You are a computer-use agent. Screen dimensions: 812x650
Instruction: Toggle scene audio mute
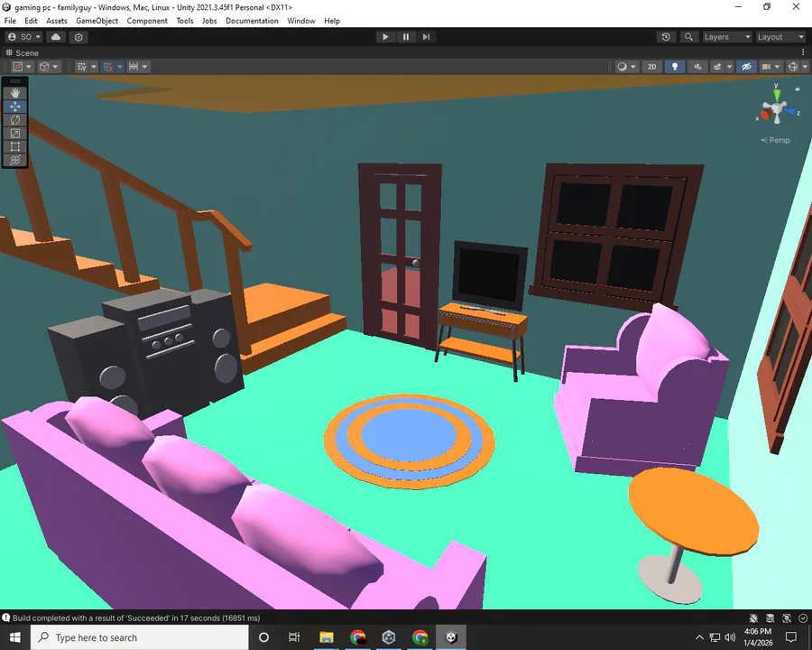click(697, 66)
